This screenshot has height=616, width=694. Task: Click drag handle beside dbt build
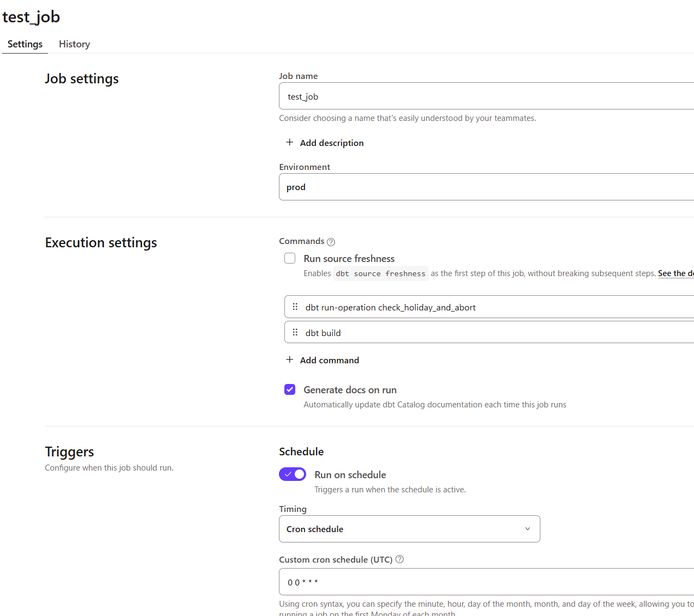295,333
